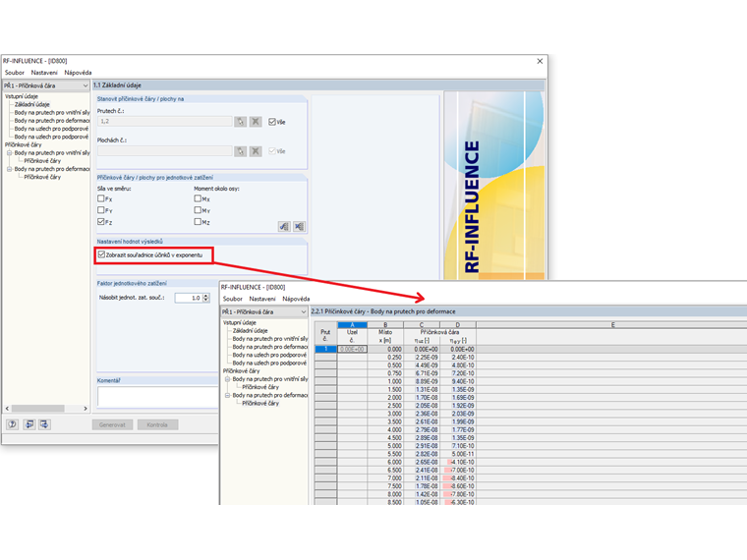747x560 pixels.
Task: Click column header A in the results table
Action: 353,325
